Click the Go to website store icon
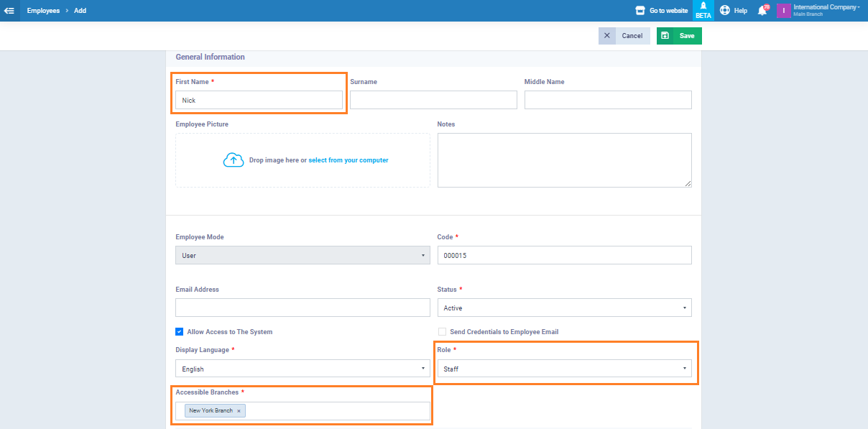This screenshot has height=429, width=868. tap(640, 11)
